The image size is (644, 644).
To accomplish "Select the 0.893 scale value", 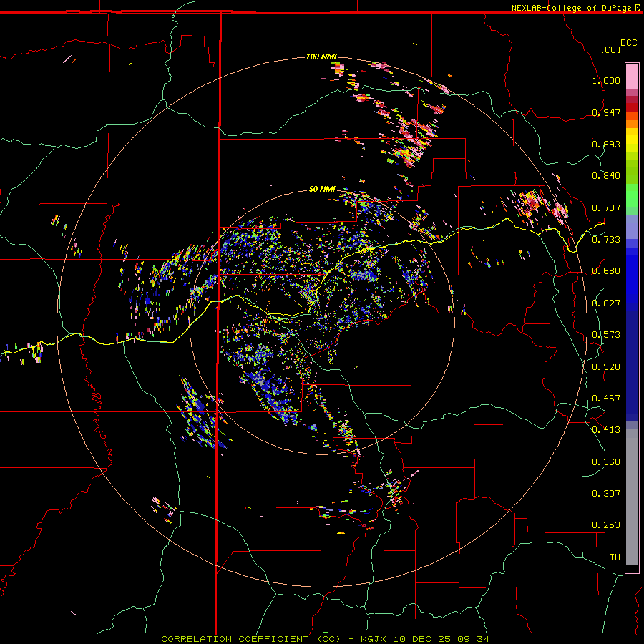I will (x=606, y=144).
